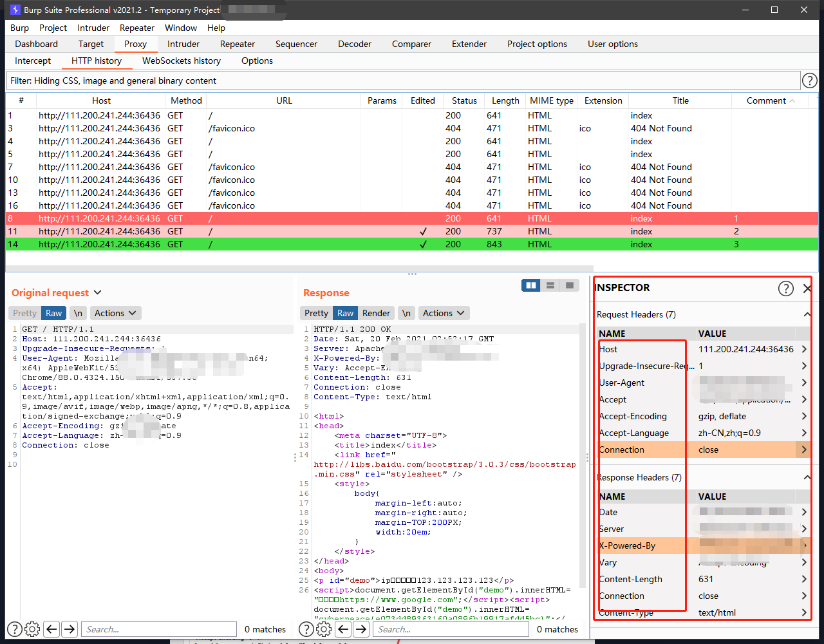Expand the Content-Length response header row
Screen dimensions: 824x644
tap(804, 579)
